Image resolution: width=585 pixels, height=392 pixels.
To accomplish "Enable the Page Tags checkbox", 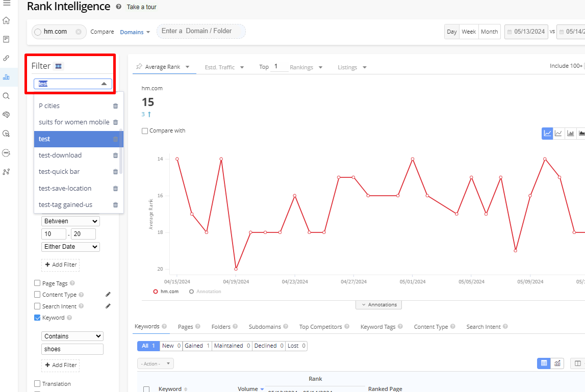I will tap(37, 283).
